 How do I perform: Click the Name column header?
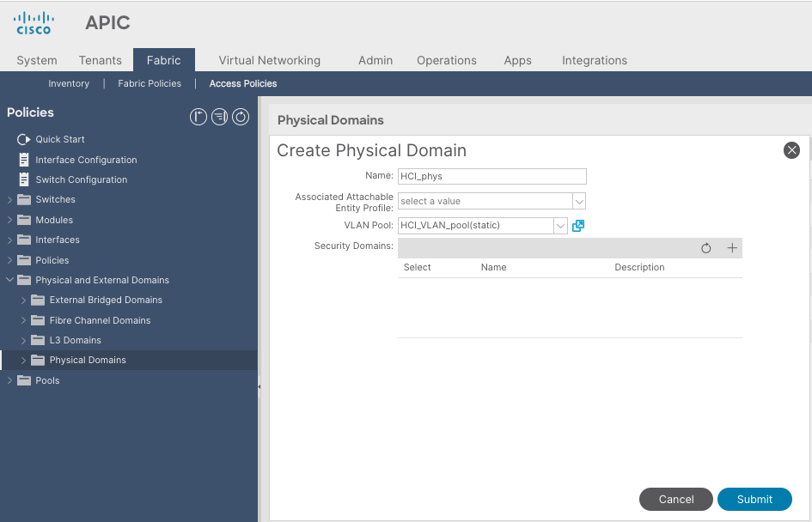(x=493, y=268)
